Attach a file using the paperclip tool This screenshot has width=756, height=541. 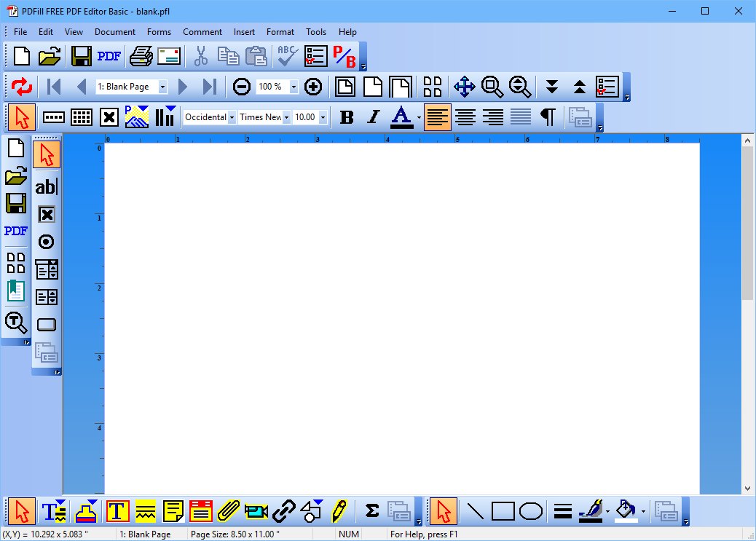tap(227, 511)
